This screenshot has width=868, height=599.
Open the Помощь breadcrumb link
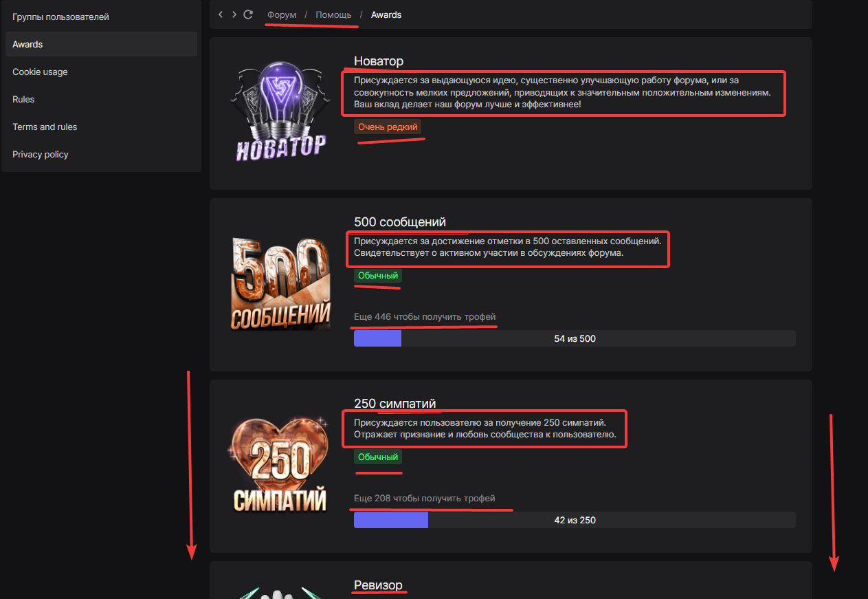click(x=333, y=14)
